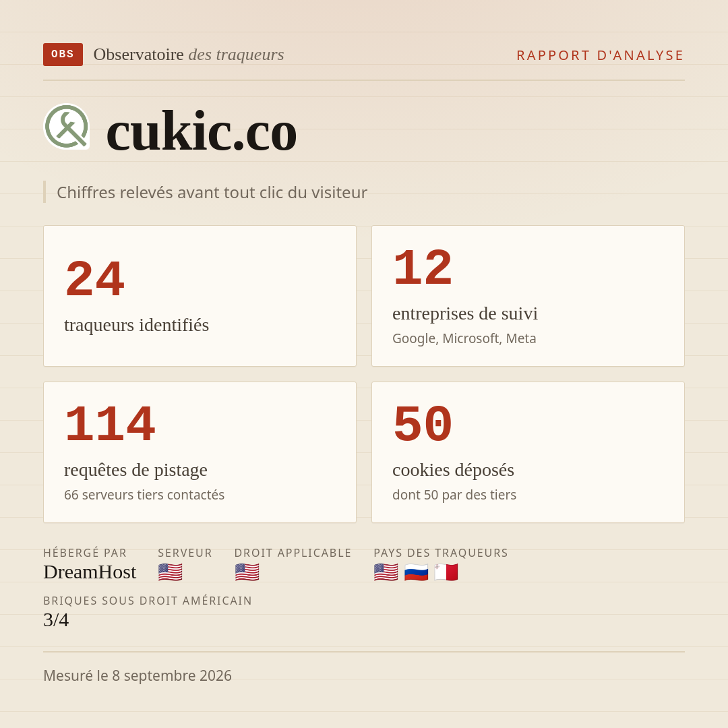Click the Russian flag under Pays des traqueurs
This screenshot has height=728, width=728.
(416, 572)
